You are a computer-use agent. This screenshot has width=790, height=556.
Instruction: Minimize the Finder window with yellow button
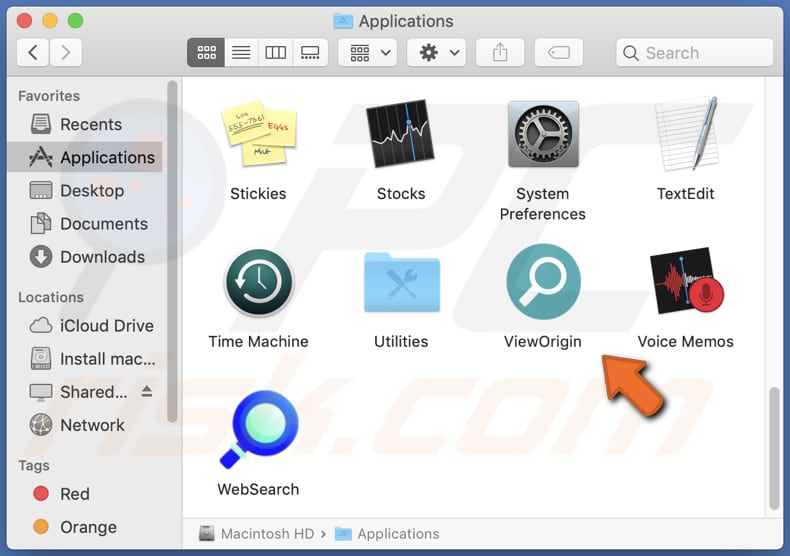coord(50,21)
